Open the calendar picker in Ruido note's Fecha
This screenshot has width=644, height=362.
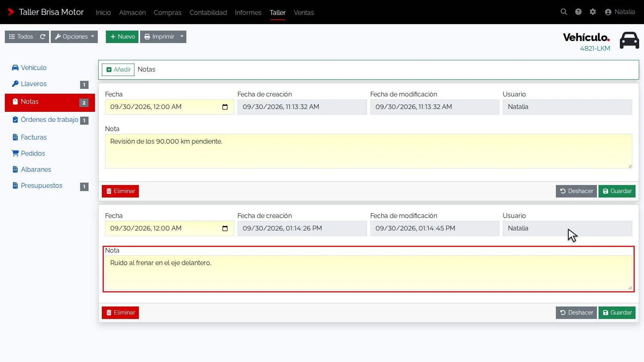[225, 228]
